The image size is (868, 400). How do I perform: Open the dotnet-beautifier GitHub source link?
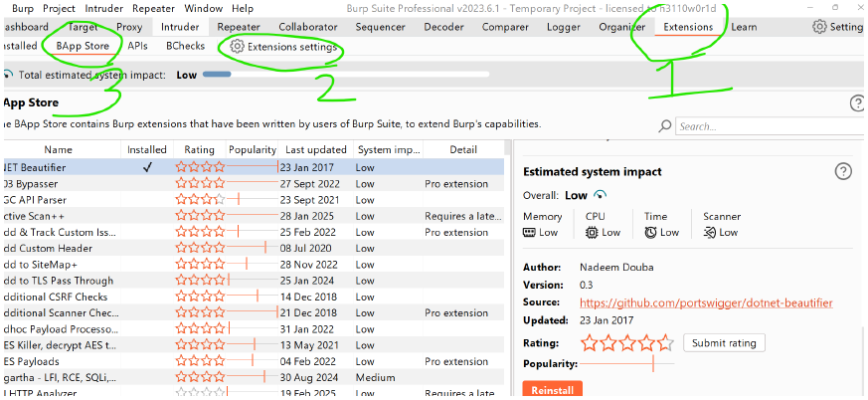(706, 302)
